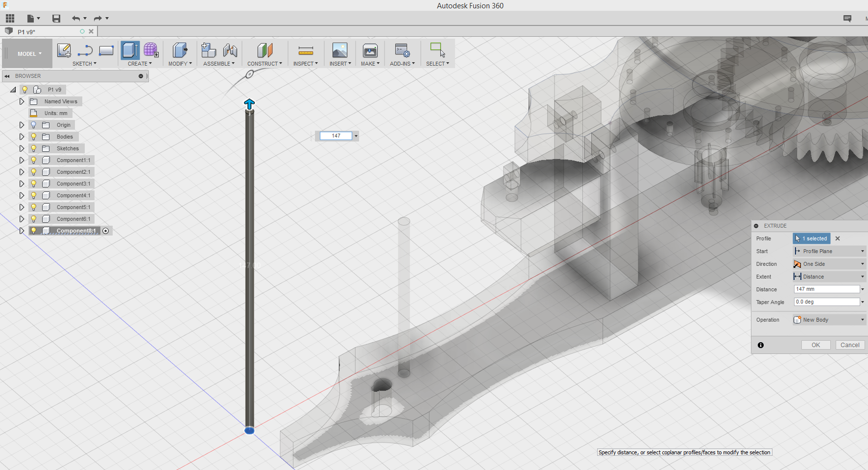Image resolution: width=868 pixels, height=470 pixels.
Task: Open the Extent Distance dropdown
Action: click(829, 277)
